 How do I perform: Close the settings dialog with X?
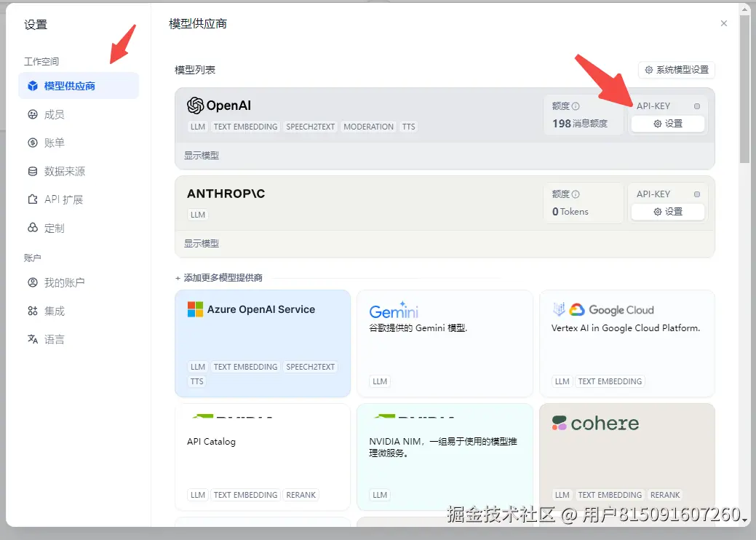(724, 23)
